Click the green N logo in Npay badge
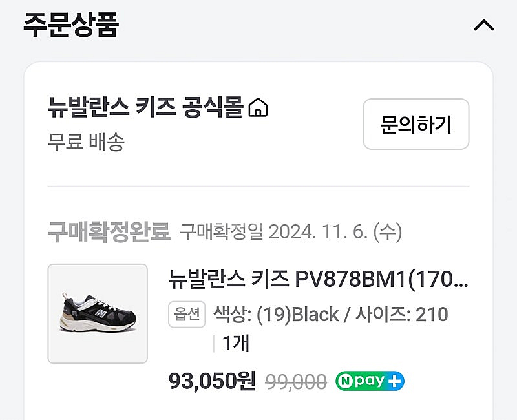The height and width of the screenshot is (420, 517). (x=346, y=381)
